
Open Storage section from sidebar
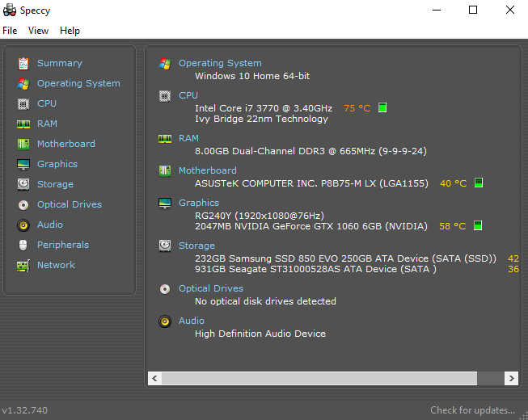tap(55, 184)
